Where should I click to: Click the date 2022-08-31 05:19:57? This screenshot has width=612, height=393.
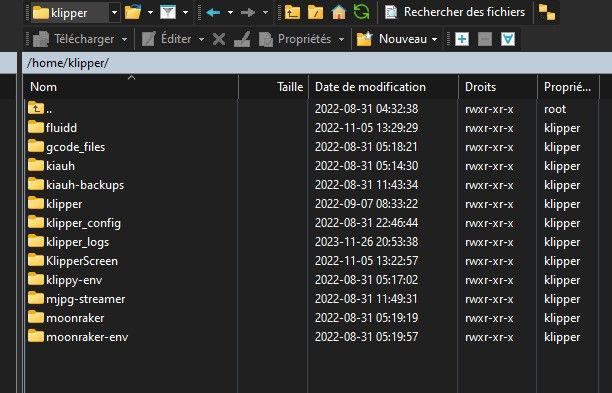tap(366, 337)
